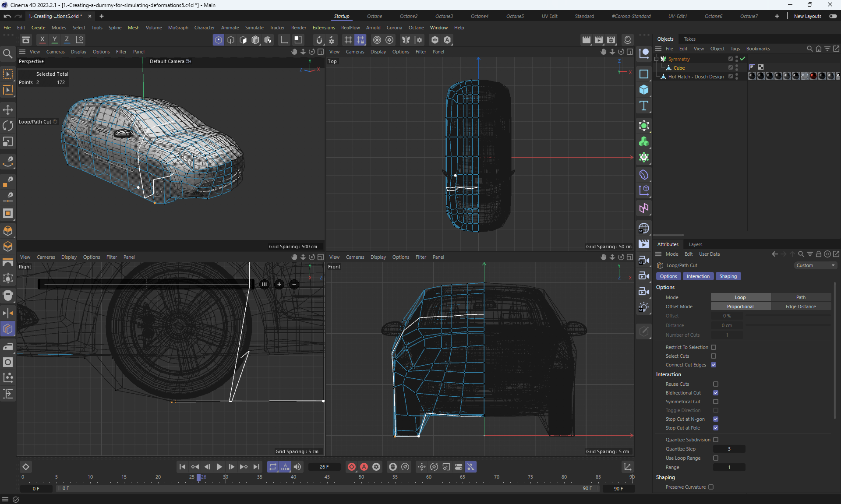The height and width of the screenshot is (504, 841).
Task: Choose Edge Distance offset mode
Action: coord(800,307)
